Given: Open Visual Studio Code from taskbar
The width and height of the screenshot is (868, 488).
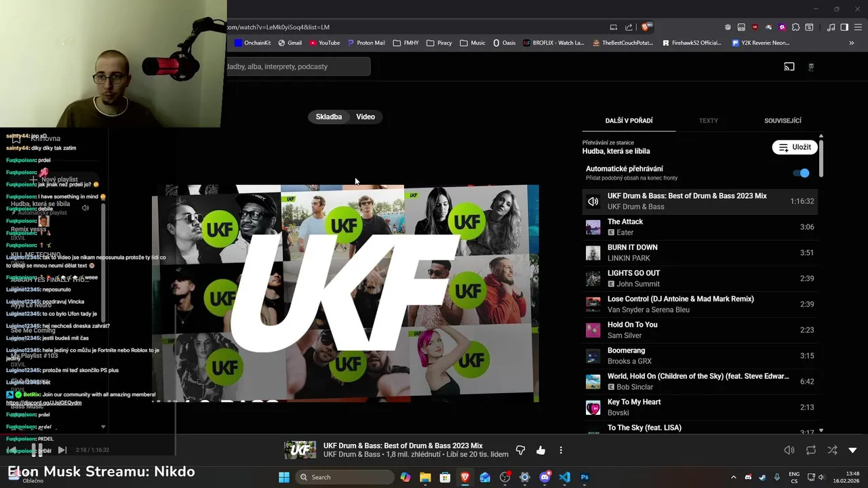Looking at the screenshot, I should [564, 477].
